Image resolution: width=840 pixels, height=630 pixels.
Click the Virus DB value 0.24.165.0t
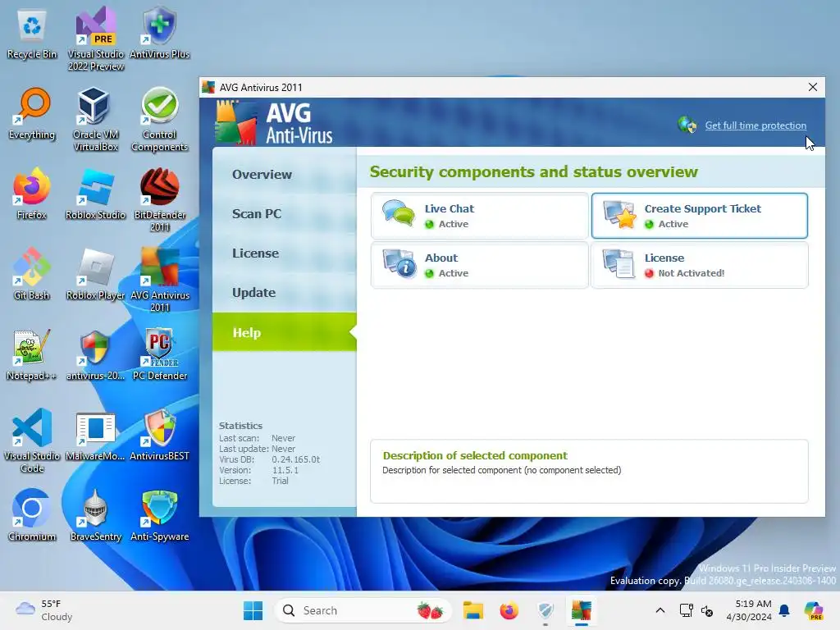tap(295, 459)
